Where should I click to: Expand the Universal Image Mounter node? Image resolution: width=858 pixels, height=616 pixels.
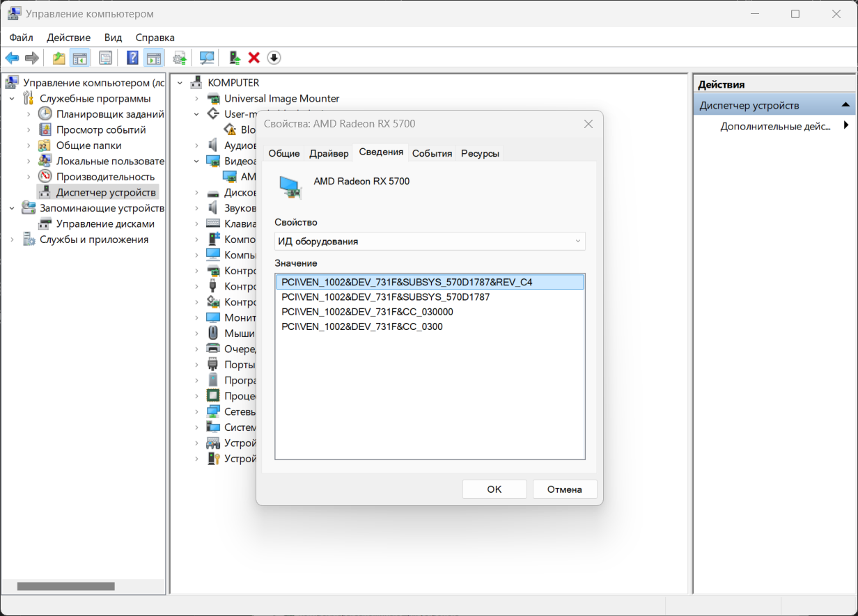[x=196, y=99]
